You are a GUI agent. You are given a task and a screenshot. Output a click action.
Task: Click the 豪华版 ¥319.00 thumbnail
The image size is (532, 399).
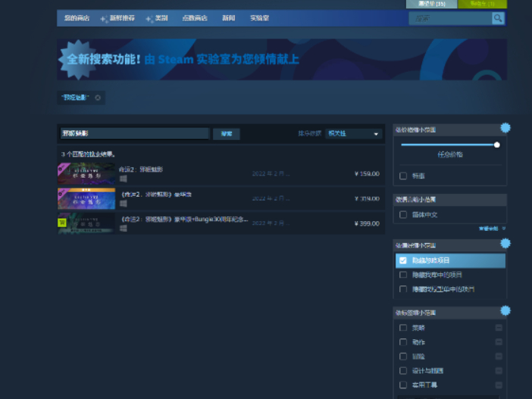[x=86, y=198]
